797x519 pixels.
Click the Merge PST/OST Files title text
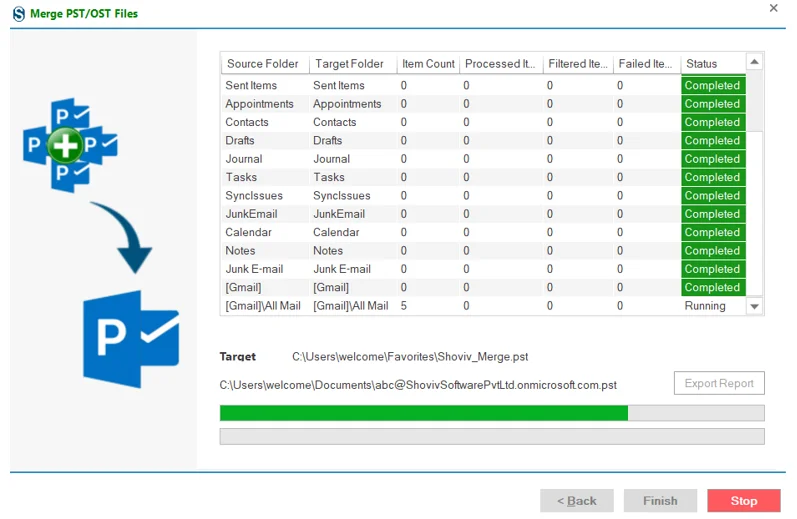[x=84, y=14]
